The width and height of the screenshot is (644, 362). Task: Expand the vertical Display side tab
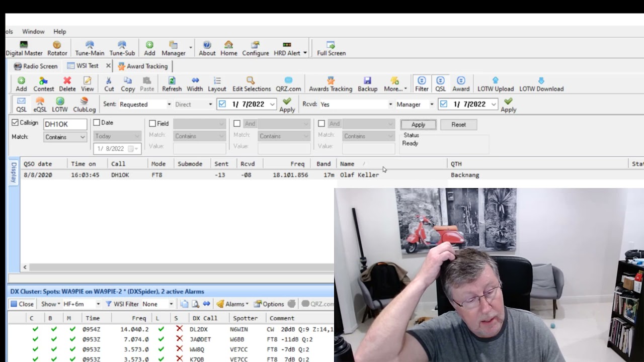click(x=14, y=172)
